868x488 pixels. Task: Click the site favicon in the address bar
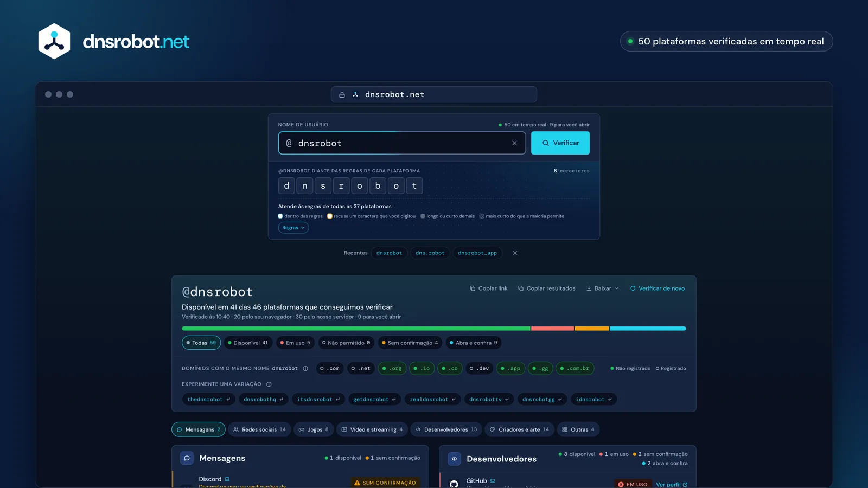click(x=355, y=94)
